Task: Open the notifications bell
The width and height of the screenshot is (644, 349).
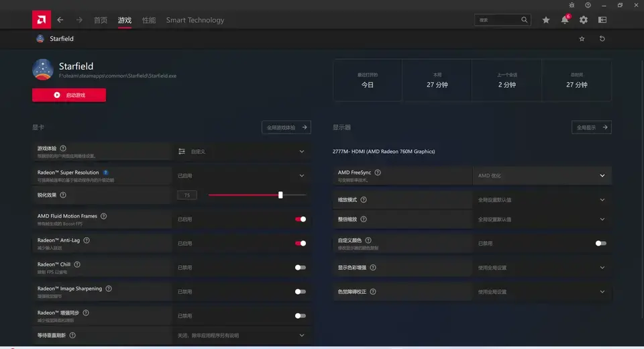Action: [x=565, y=19]
